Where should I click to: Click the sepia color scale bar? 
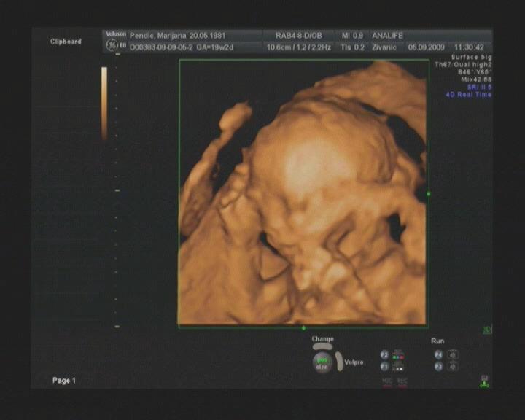tap(104, 102)
